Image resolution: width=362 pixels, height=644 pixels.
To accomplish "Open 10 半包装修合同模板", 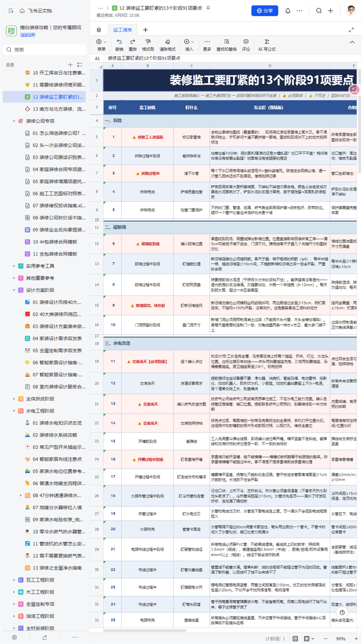I will [55, 242].
